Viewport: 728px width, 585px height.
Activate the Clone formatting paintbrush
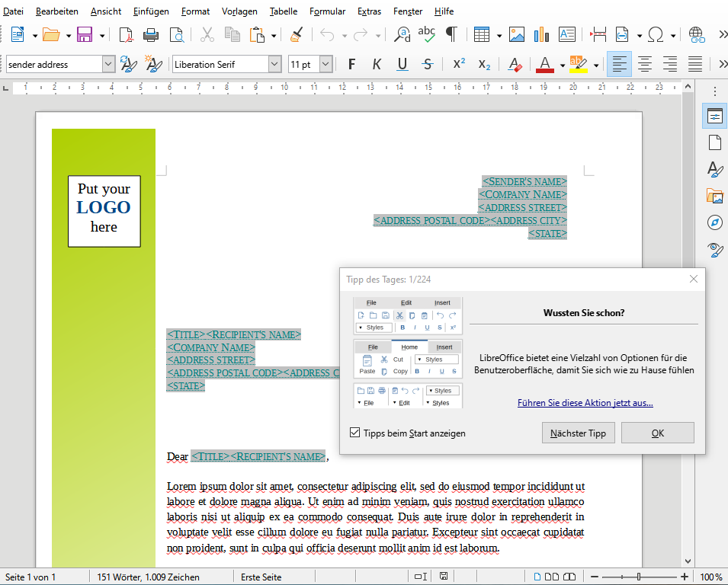[297, 35]
